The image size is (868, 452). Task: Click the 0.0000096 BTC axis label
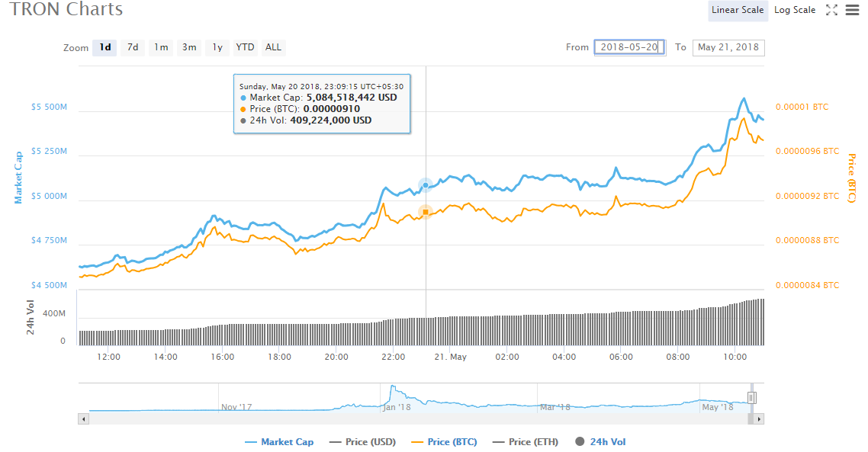pos(807,152)
